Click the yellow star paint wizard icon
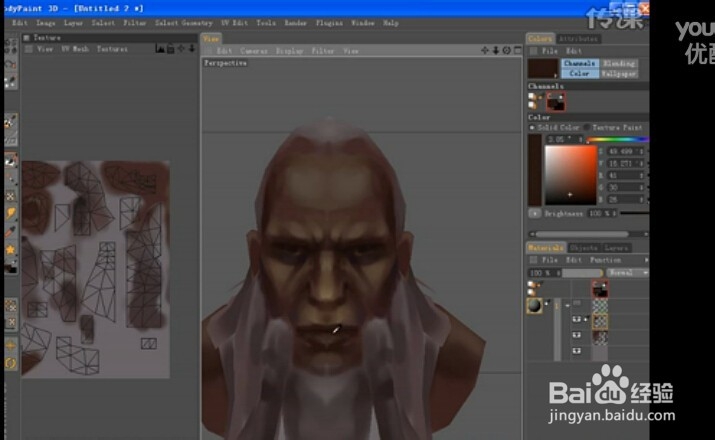The height and width of the screenshot is (440, 715). pos(10,249)
